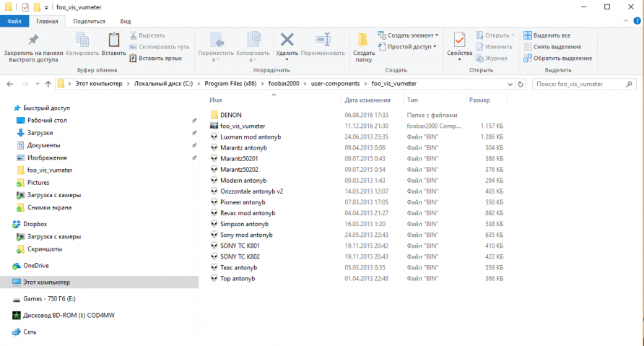Click the Delete red X icon

point(287,40)
